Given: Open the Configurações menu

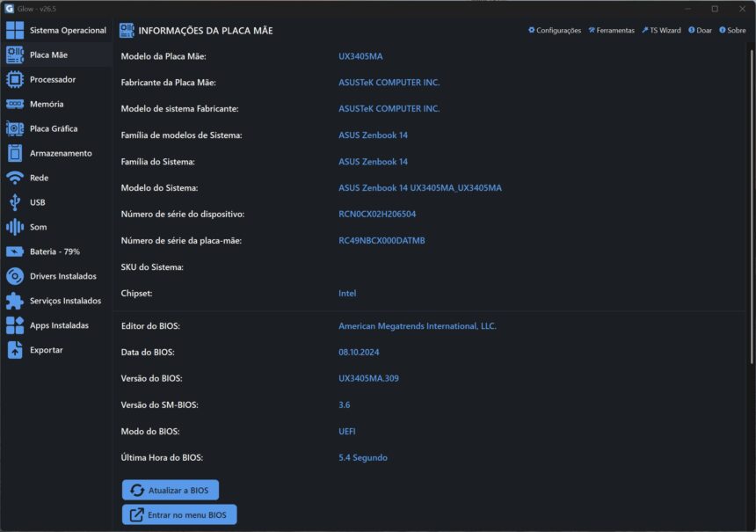Looking at the screenshot, I should 555,30.
